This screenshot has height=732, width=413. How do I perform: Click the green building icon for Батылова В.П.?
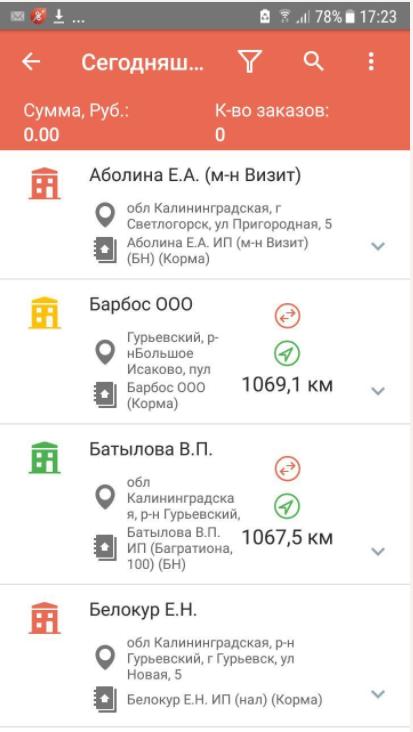click(44, 458)
